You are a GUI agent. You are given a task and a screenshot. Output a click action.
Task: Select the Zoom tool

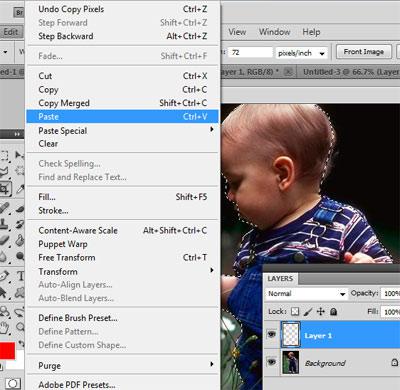pos(19,327)
